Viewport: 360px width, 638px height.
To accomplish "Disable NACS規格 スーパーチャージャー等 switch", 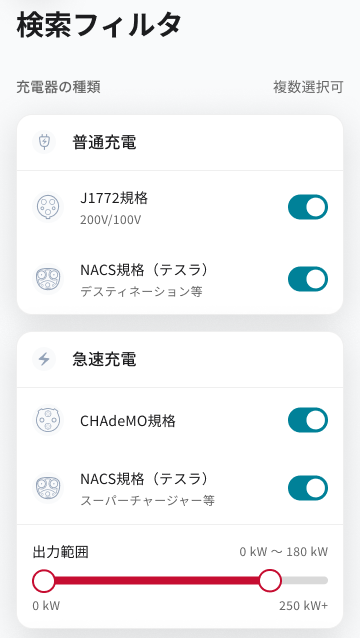I will [x=308, y=488].
